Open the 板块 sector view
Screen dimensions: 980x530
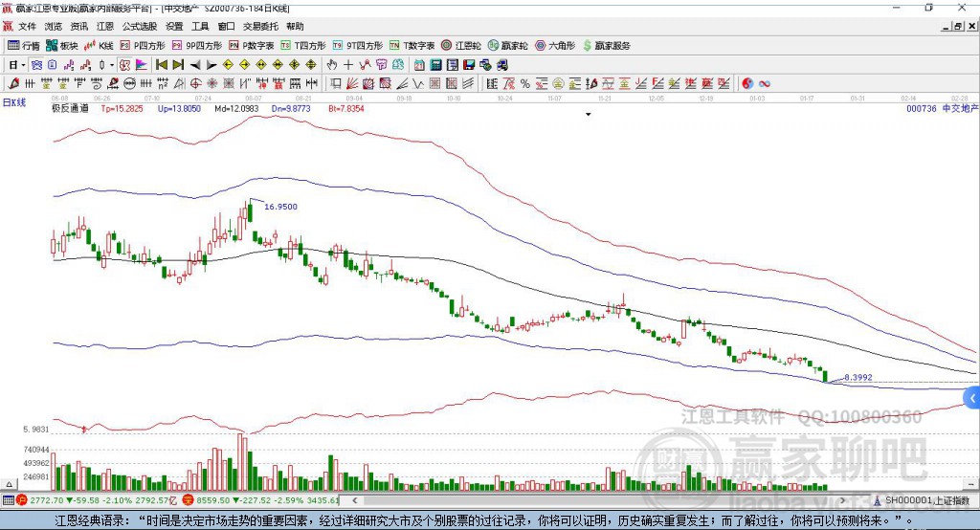(61, 46)
